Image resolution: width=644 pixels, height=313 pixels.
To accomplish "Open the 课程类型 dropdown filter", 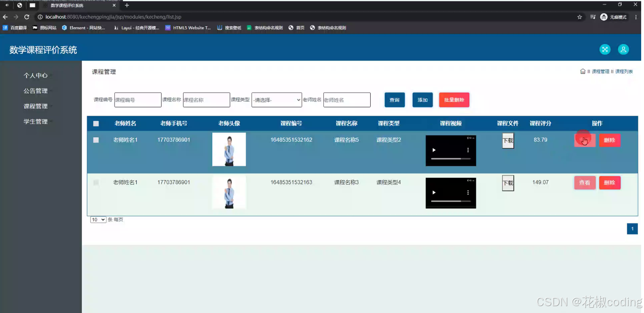I will 277,100.
